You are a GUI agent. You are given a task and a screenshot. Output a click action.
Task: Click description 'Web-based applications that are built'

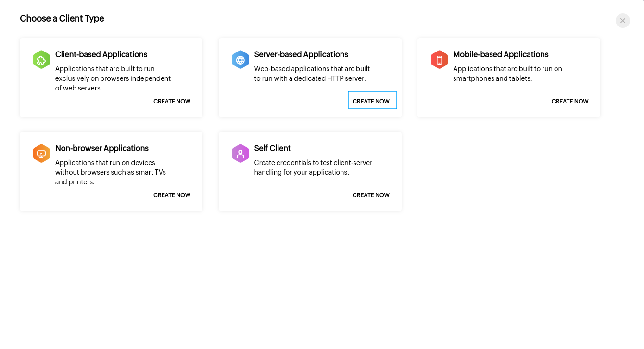click(x=312, y=69)
